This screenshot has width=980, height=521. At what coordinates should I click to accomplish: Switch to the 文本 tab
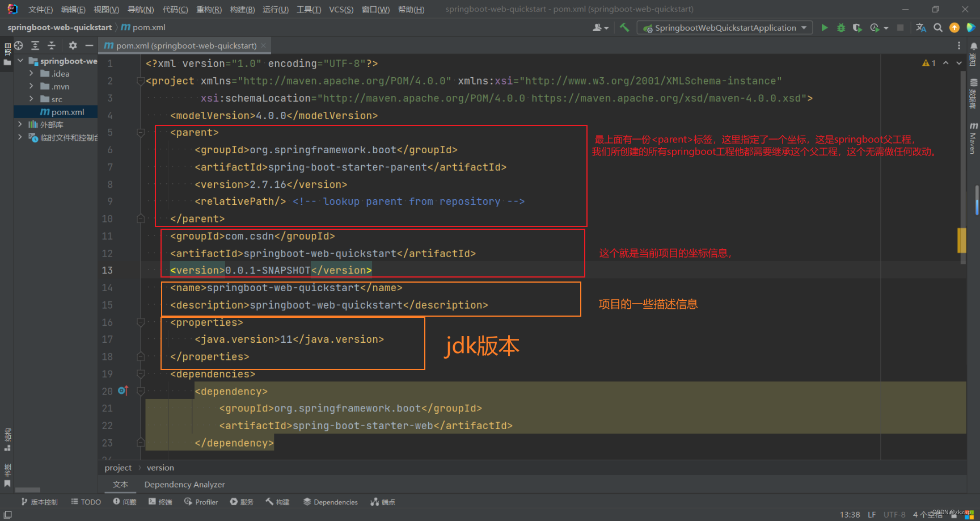pos(120,484)
